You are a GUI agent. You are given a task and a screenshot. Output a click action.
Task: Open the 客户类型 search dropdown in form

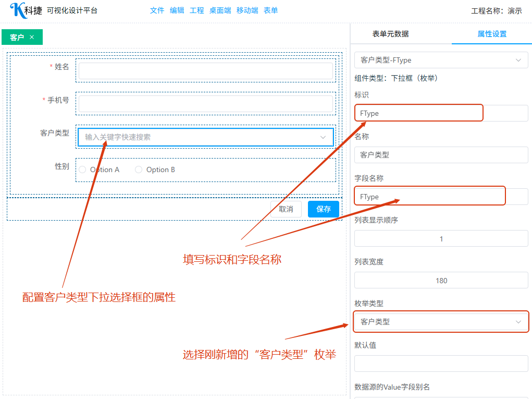tap(205, 137)
